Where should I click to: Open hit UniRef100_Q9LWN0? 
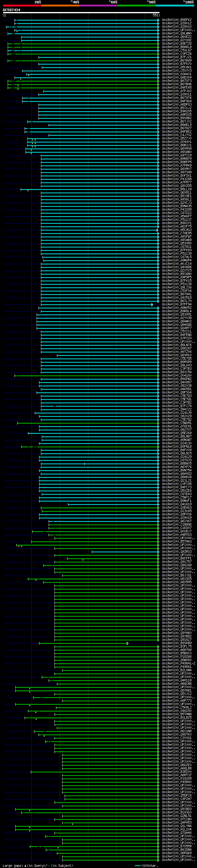pos(177,33)
